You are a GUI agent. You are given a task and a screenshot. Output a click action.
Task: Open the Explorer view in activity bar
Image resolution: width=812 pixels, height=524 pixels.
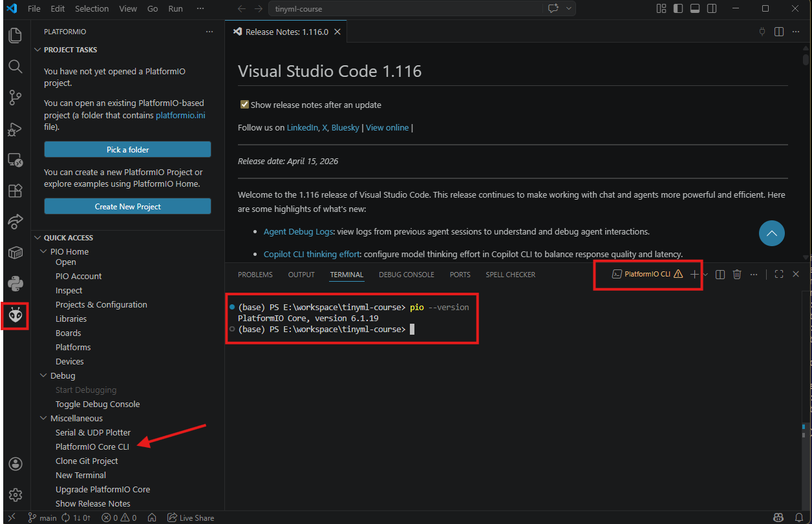tap(16, 35)
